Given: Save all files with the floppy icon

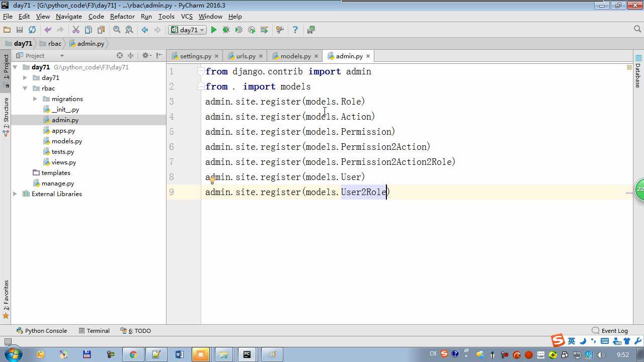Looking at the screenshot, I should coord(20,30).
